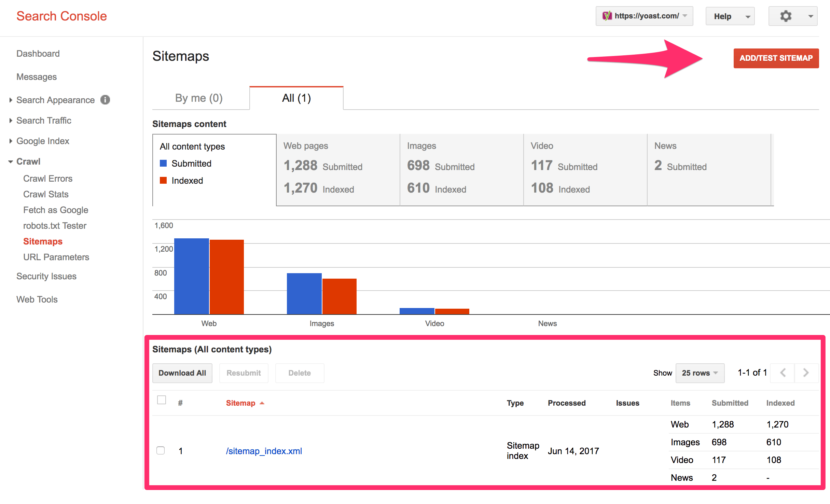Select the Web pages content card
Viewport: 830px width, 504px height.
(x=338, y=170)
